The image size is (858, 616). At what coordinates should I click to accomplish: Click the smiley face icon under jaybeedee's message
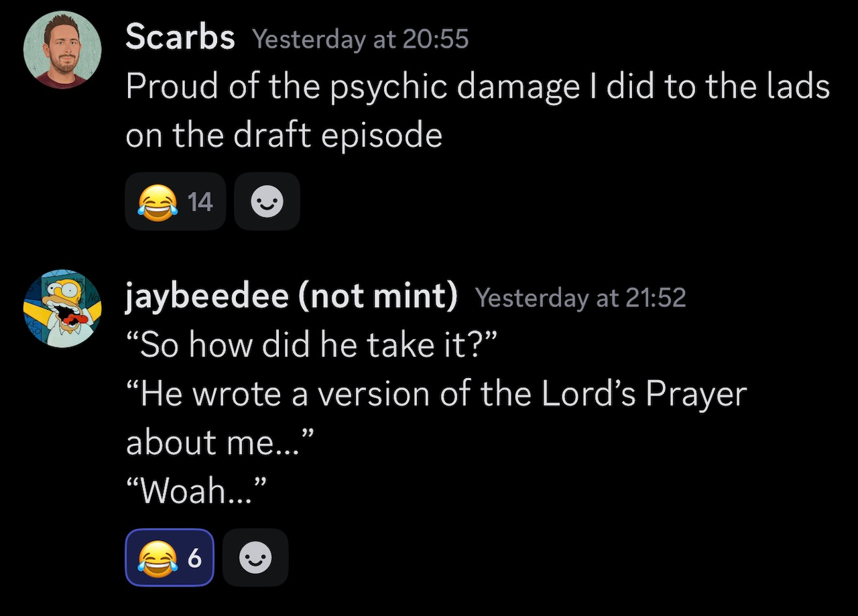pyautogui.click(x=255, y=557)
